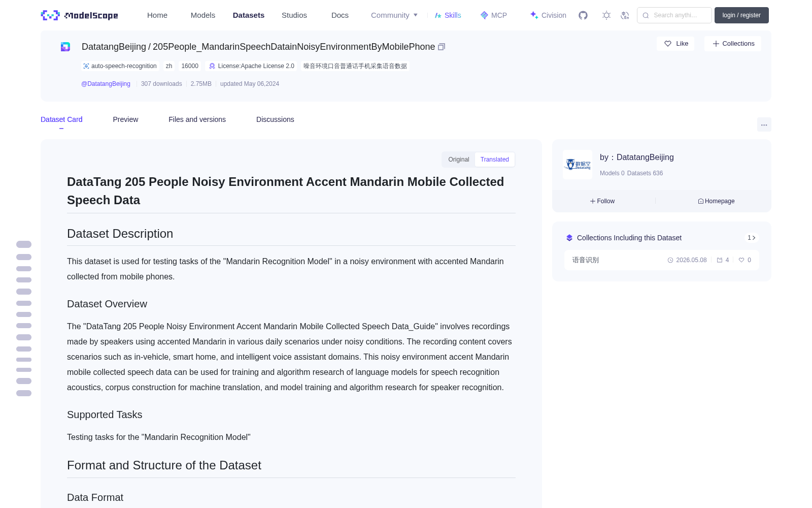Switch to Files and versions tab
This screenshot has width=812, height=508.
tap(197, 119)
